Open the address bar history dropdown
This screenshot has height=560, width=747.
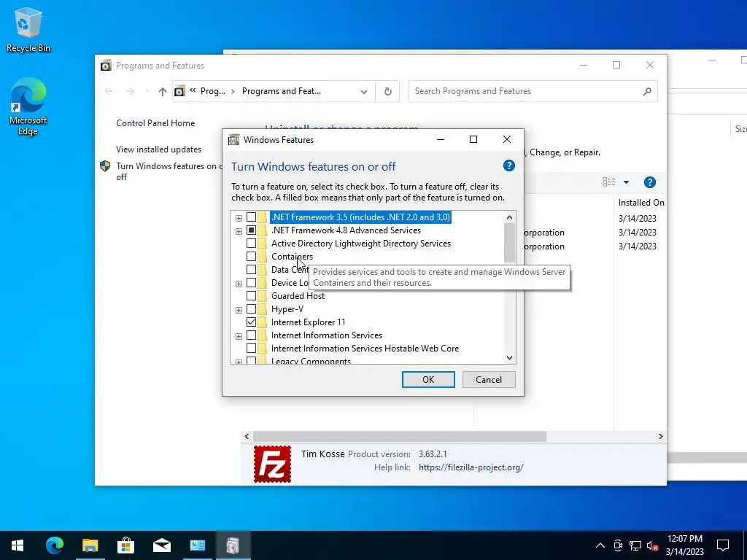pos(364,91)
